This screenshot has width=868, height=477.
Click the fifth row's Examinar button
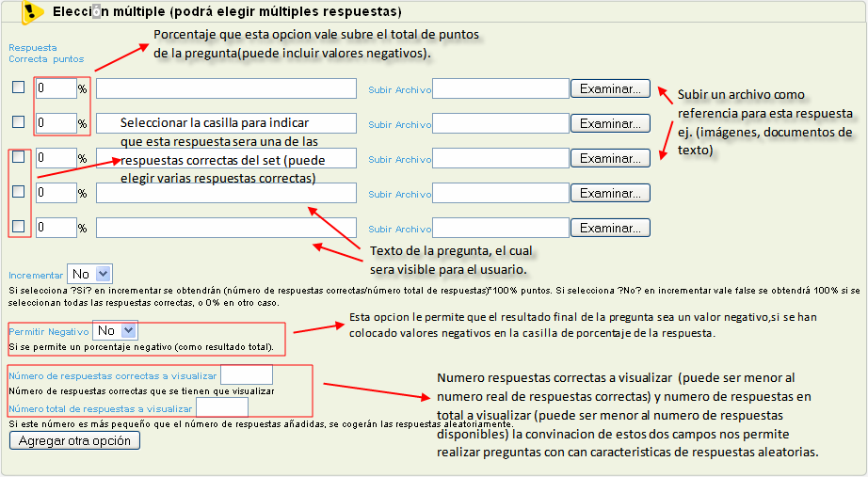(611, 228)
